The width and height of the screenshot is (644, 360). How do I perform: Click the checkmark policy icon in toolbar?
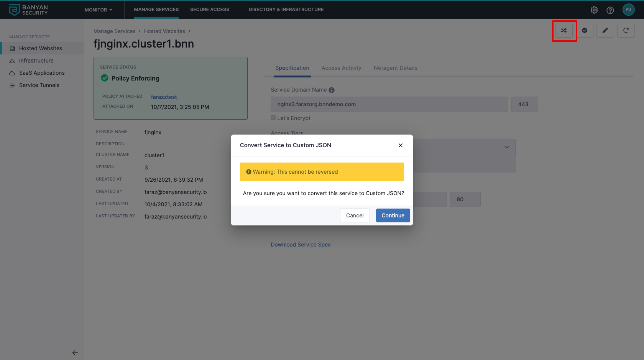(585, 31)
